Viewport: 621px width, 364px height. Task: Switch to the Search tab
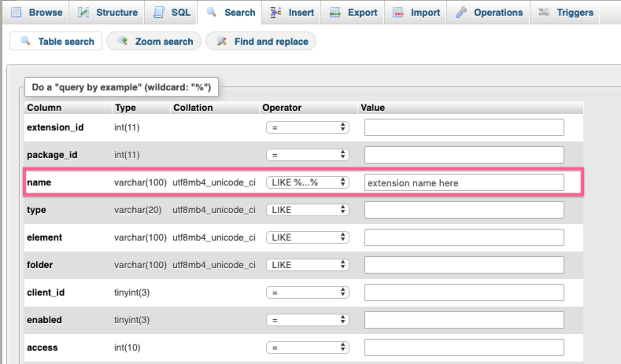coord(231,13)
